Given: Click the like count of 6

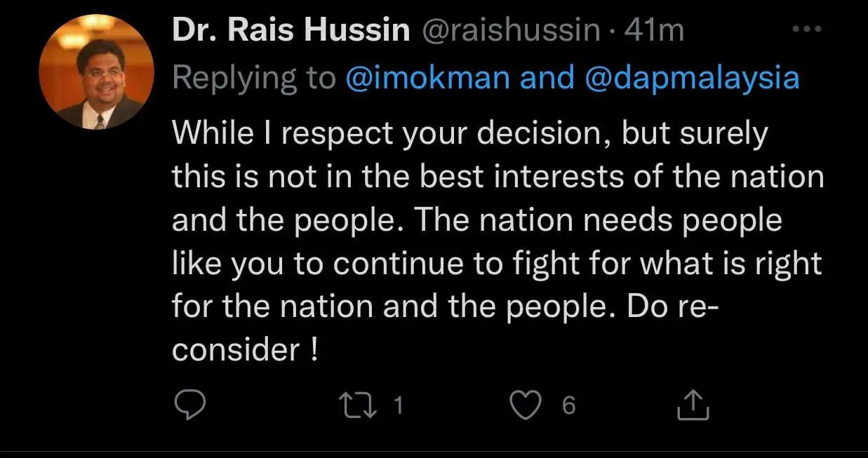Looking at the screenshot, I should (x=568, y=405).
